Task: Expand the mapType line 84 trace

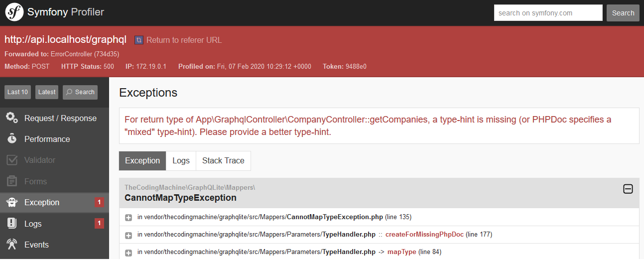Action: (x=129, y=253)
